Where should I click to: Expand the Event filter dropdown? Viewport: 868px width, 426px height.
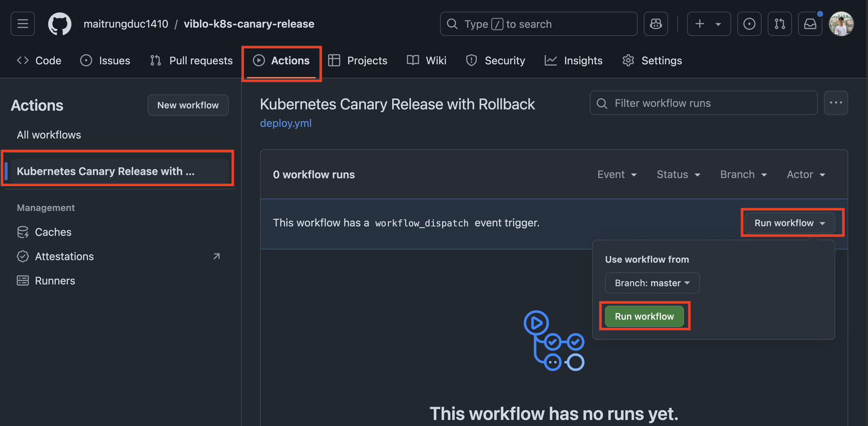(x=617, y=175)
